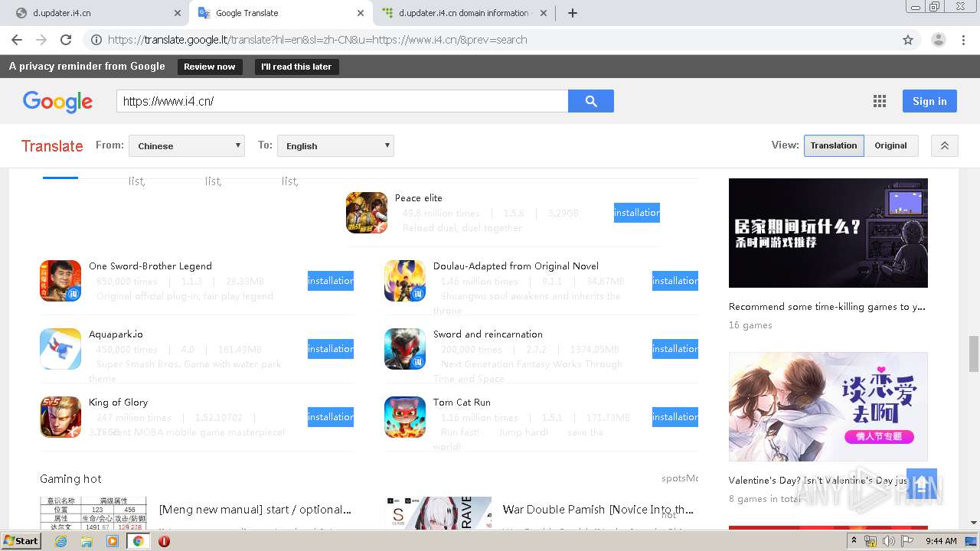
Task: Click the Gaming hot section heading
Action: [x=70, y=478]
